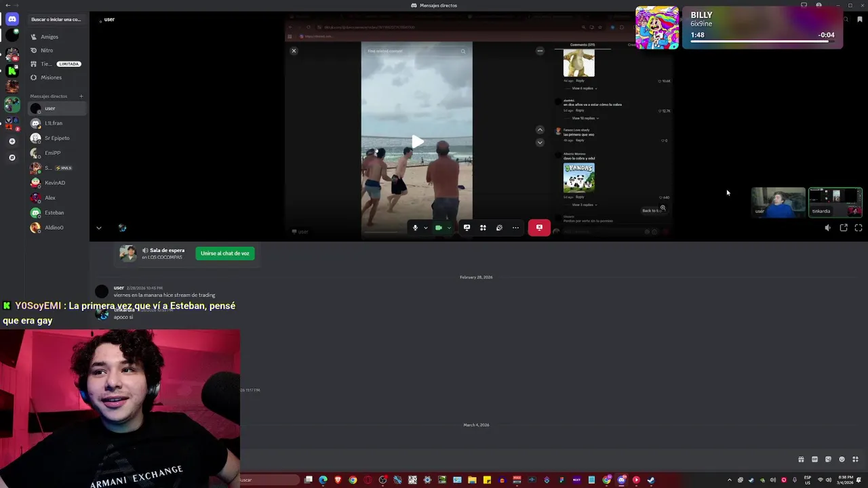868x488 pixels.
Task: Open Brave browser from taskbar
Action: (x=338, y=480)
